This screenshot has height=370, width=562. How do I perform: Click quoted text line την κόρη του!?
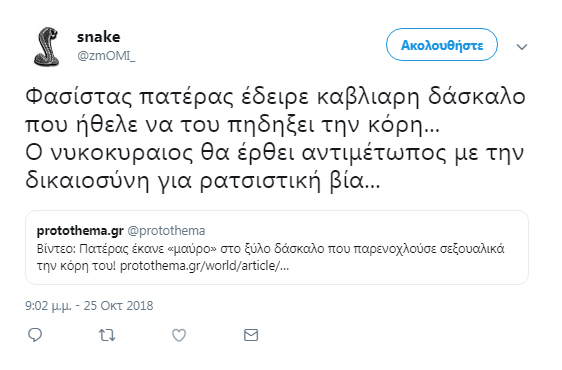click(x=76, y=266)
